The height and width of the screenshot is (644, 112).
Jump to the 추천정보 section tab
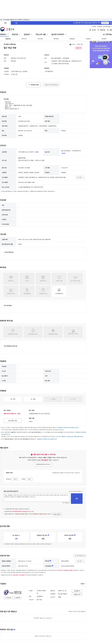pyautogui.click(x=104, y=39)
